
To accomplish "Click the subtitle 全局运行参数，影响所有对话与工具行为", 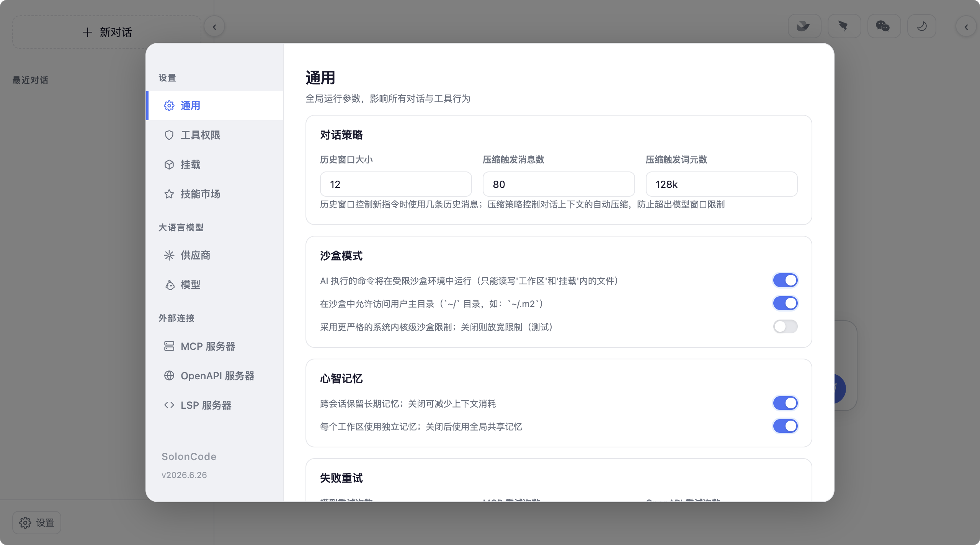I will [x=388, y=99].
